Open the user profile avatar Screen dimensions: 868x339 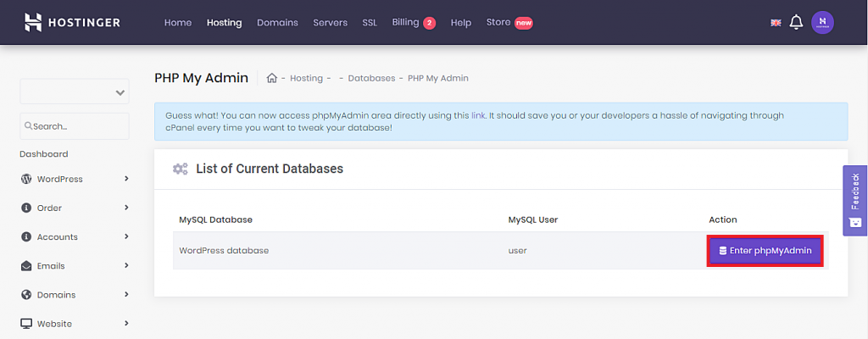[822, 23]
